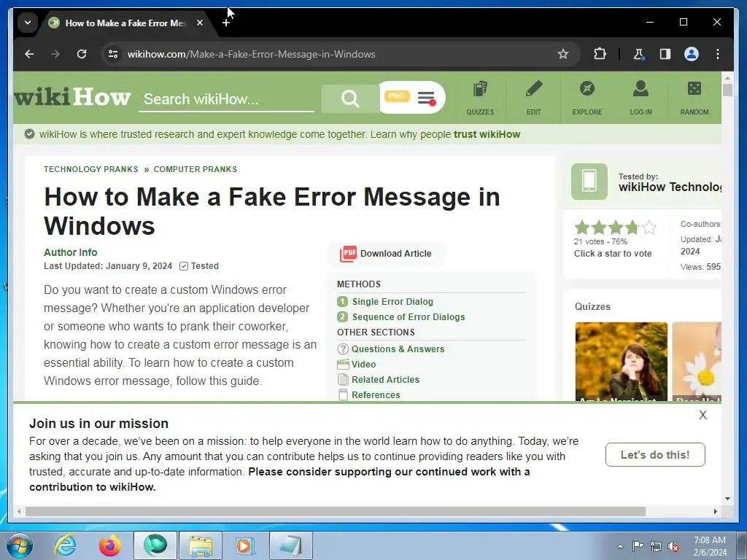Screen dimensions: 747x560
Task: Open the network tray icon
Action: (656, 546)
